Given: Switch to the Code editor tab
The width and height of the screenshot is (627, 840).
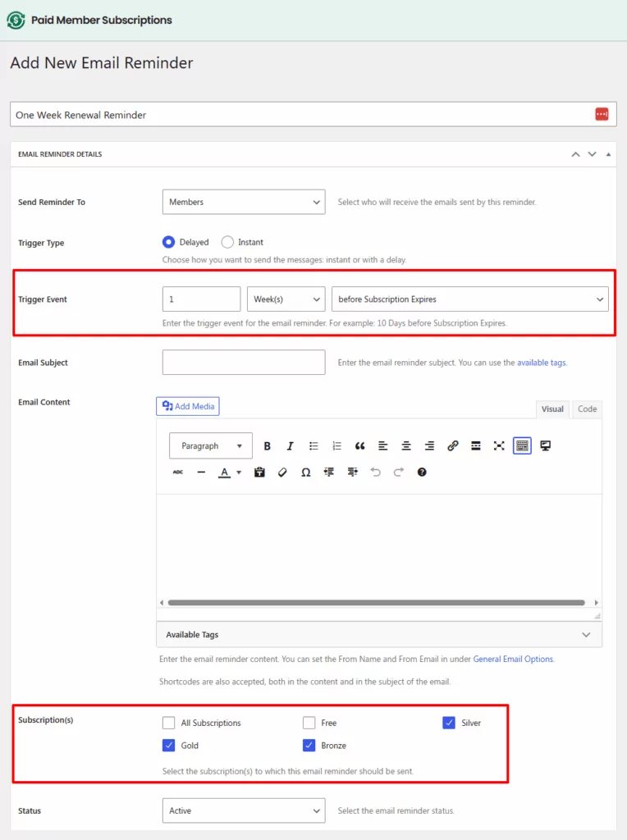Looking at the screenshot, I should pyautogui.click(x=587, y=409).
